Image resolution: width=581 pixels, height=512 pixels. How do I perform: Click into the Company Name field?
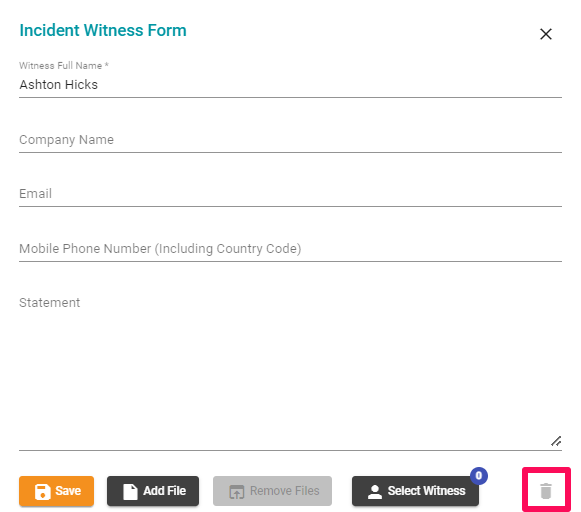(x=290, y=140)
